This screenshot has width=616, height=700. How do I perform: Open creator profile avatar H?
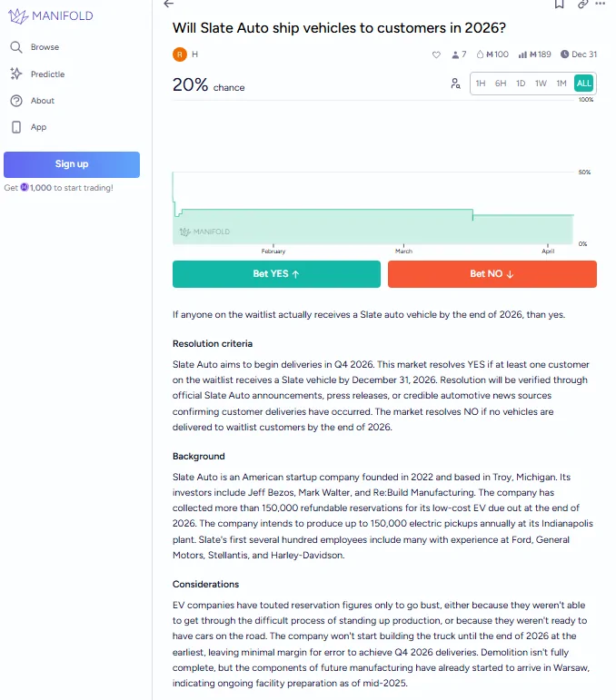pos(179,54)
